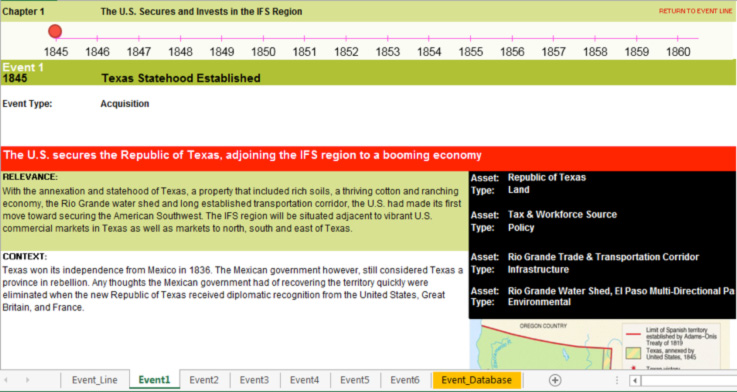The image size is (737, 392).
Task: Click next sheet navigation arrow
Action: [x=27, y=380]
